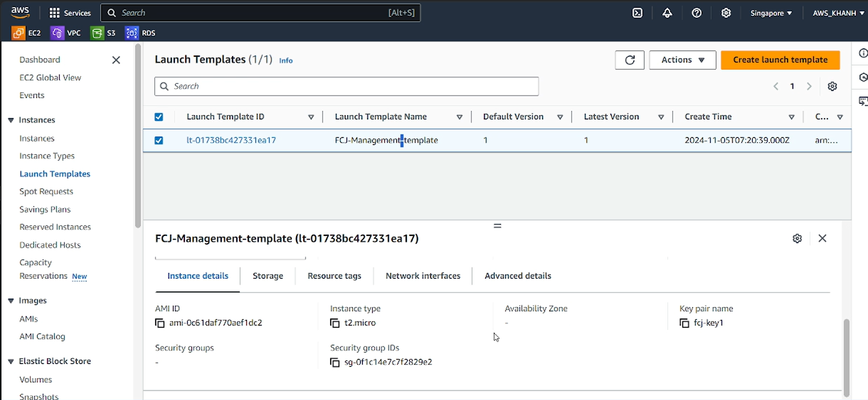This screenshot has width=868, height=400.
Task: Uncheck the lt-01738bc427331ea17 row checkbox
Action: tap(159, 141)
